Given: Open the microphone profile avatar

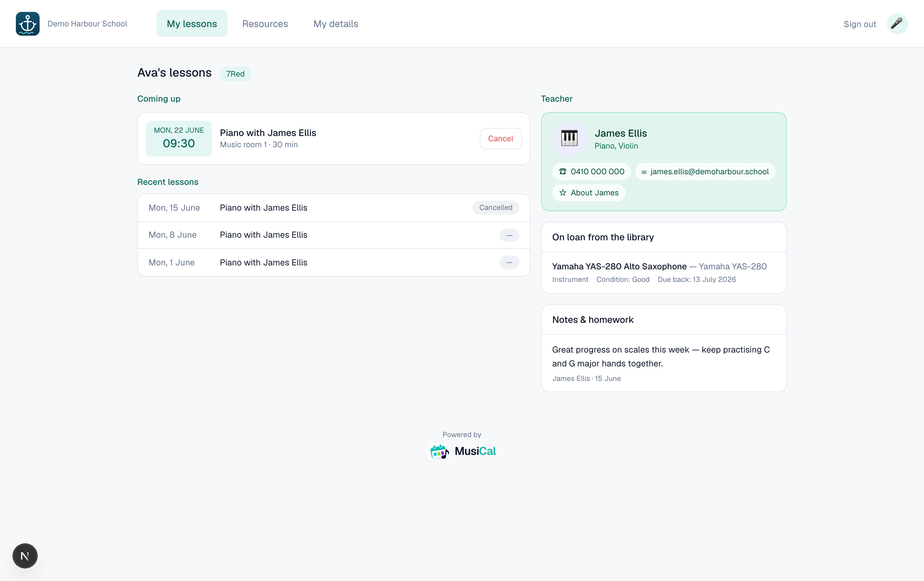Looking at the screenshot, I should click(x=897, y=24).
